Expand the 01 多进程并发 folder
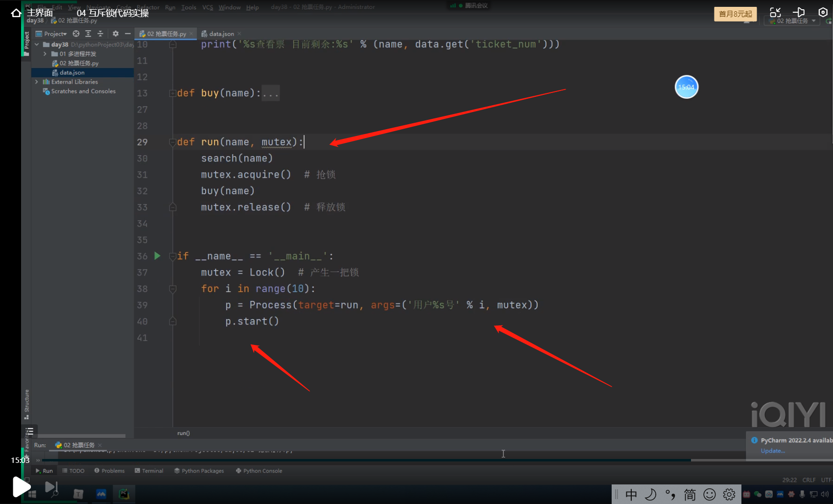Viewport: 833px width, 504px height. (45, 54)
